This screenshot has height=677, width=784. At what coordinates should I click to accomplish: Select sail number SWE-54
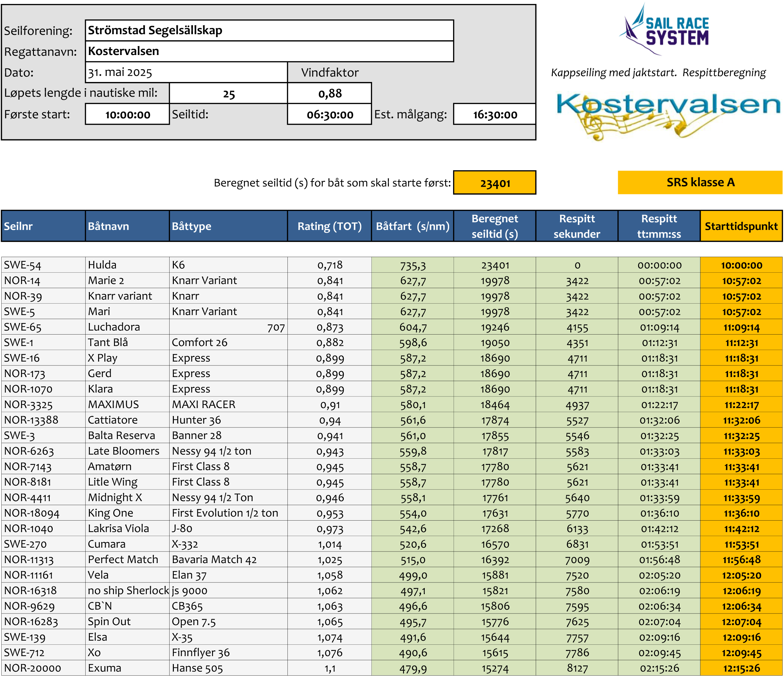coord(43,265)
